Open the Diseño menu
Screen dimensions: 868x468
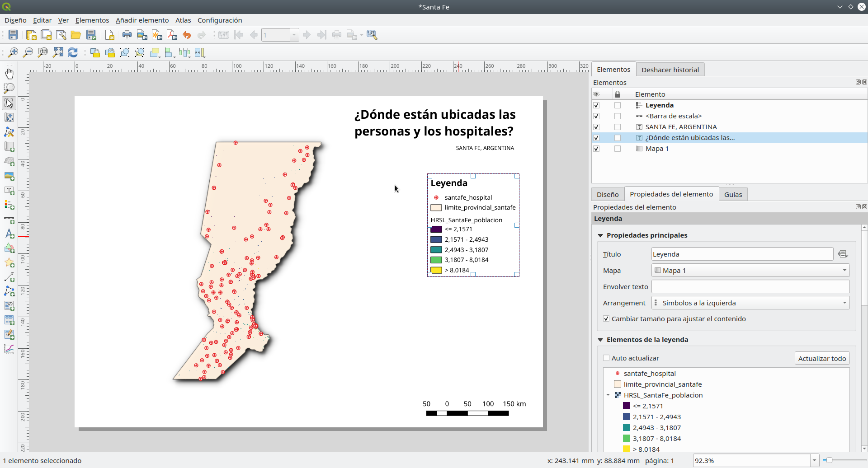[x=15, y=20]
